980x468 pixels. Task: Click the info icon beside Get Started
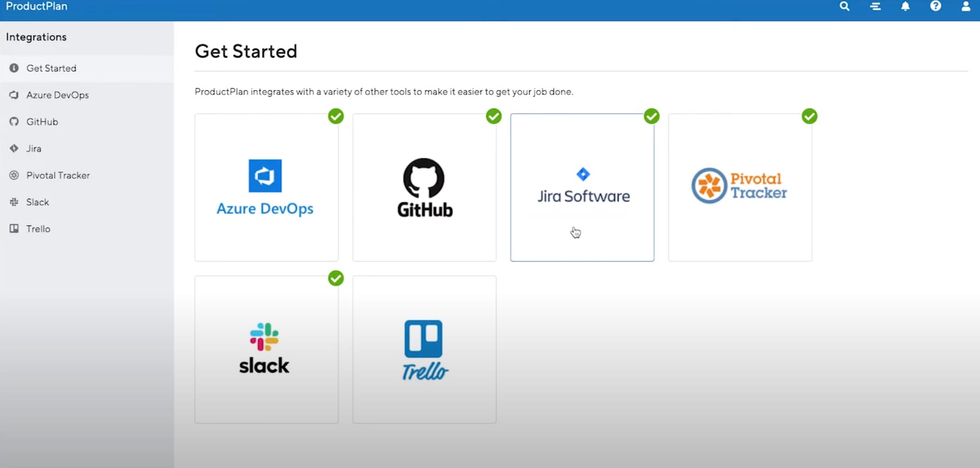point(14,68)
